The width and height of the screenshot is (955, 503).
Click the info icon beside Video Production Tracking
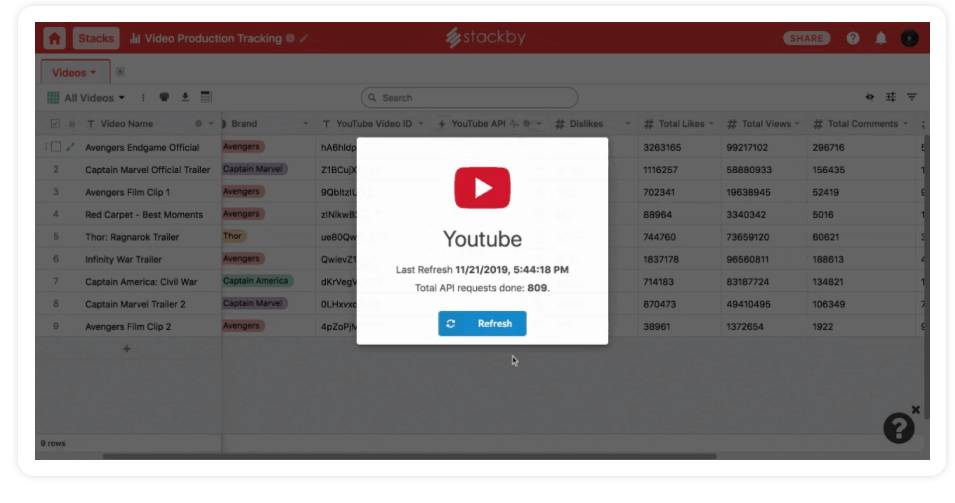pos(291,38)
